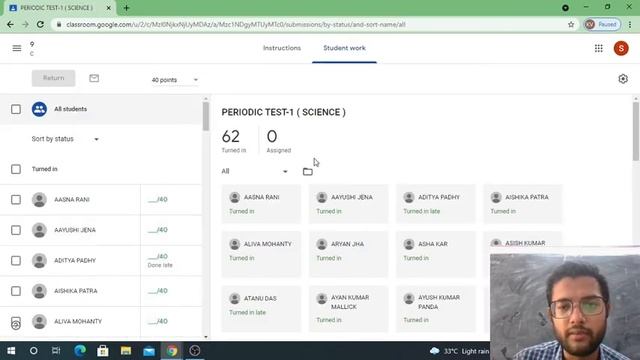Open Task View in taskbar
640x360 pixels.
pos(56,351)
